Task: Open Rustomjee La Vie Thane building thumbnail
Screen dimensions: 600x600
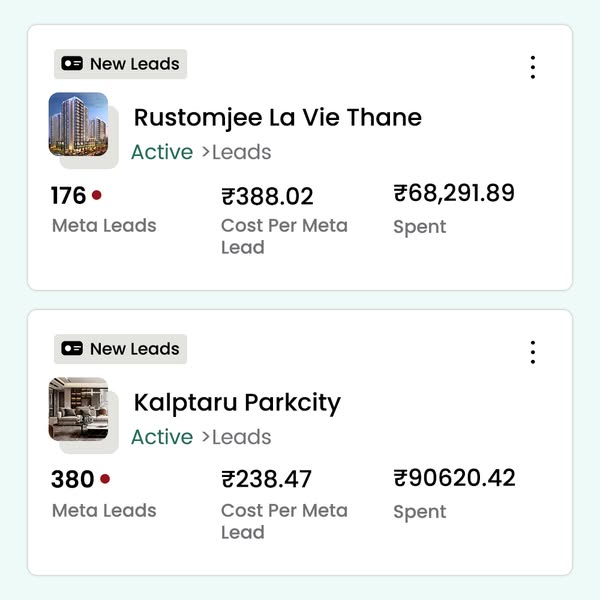Action: click(78, 124)
